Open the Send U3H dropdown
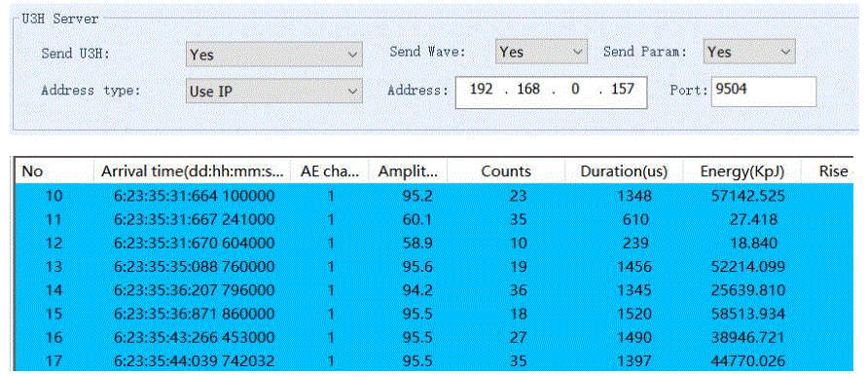Screen dimensions: 868x377 coord(274,55)
